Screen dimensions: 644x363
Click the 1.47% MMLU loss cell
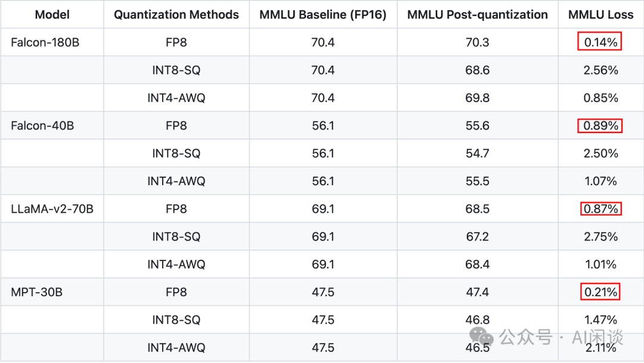click(x=600, y=320)
